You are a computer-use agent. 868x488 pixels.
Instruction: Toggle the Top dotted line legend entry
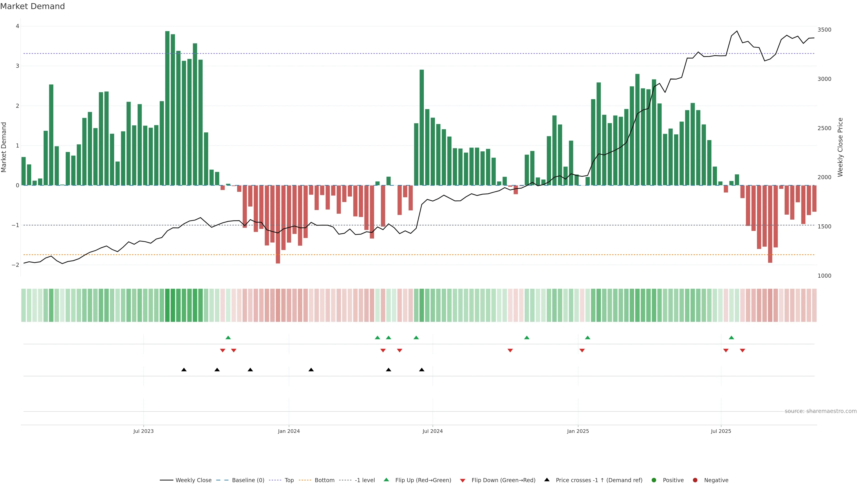[x=289, y=480]
